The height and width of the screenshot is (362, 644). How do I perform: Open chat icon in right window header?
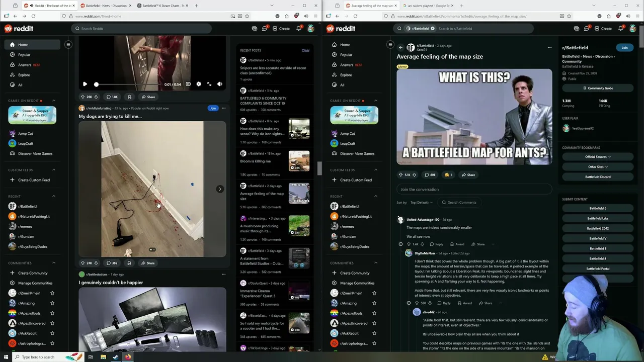[587, 29]
